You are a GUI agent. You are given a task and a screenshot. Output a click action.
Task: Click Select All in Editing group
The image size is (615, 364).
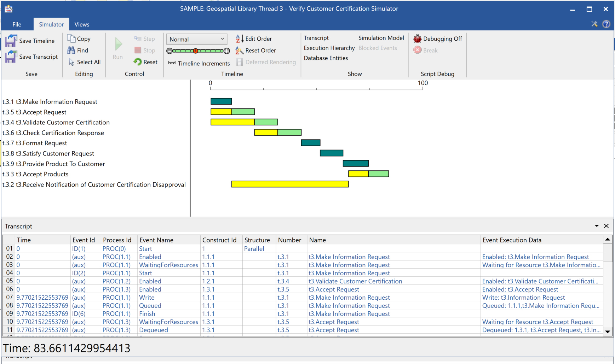click(85, 62)
